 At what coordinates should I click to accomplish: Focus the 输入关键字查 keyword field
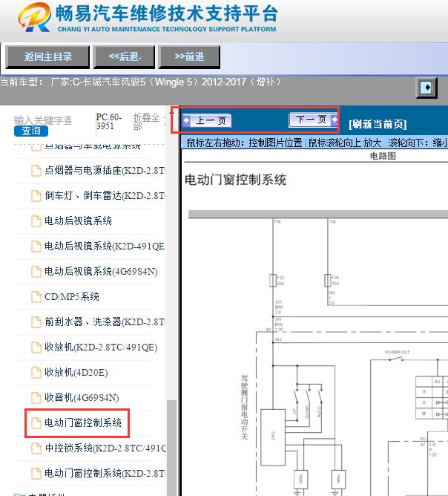pos(43,120)
